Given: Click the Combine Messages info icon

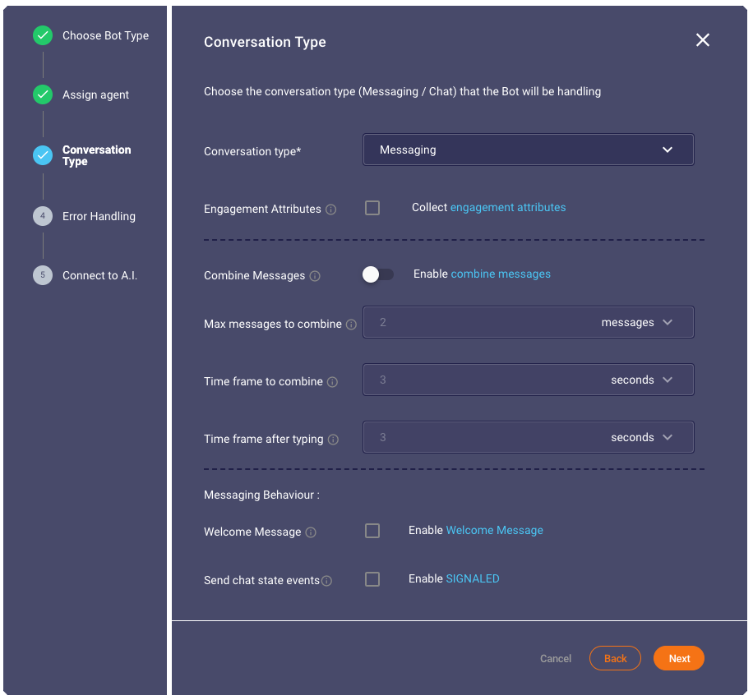Looking at the screenshot, I should pos(315,276).
